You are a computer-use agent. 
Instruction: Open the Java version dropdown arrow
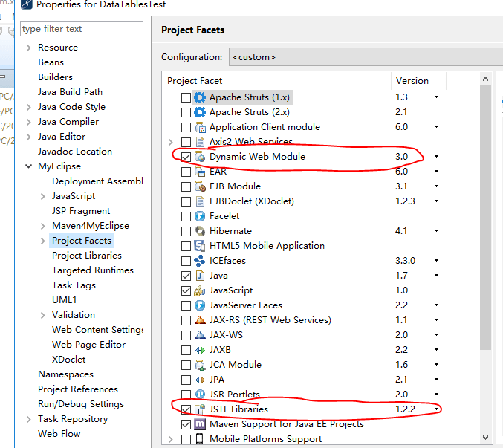tap(437, 276)
